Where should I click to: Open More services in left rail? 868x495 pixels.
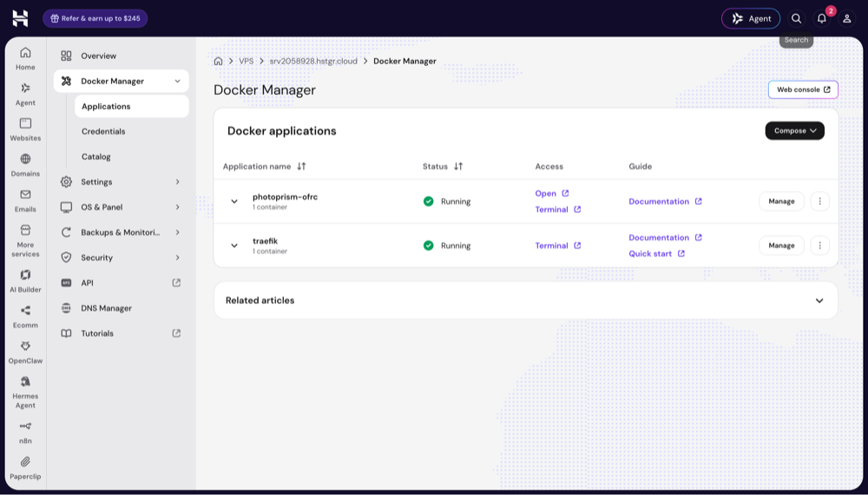(x=25, y=241)
